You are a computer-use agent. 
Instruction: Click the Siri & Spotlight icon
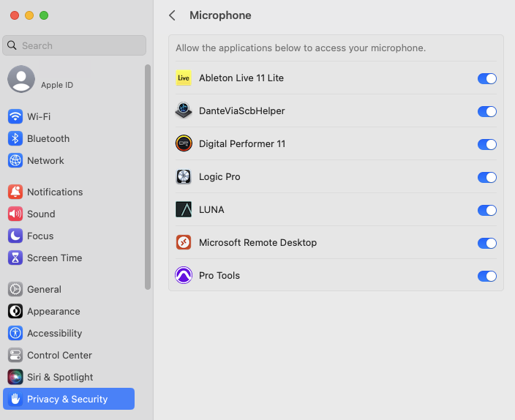coord(15,377)
